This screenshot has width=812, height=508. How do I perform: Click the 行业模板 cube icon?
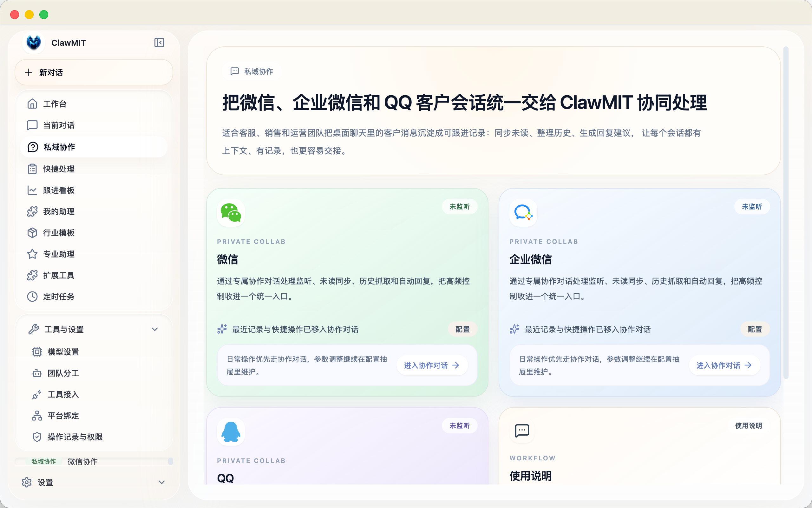(x=32, y=233)
